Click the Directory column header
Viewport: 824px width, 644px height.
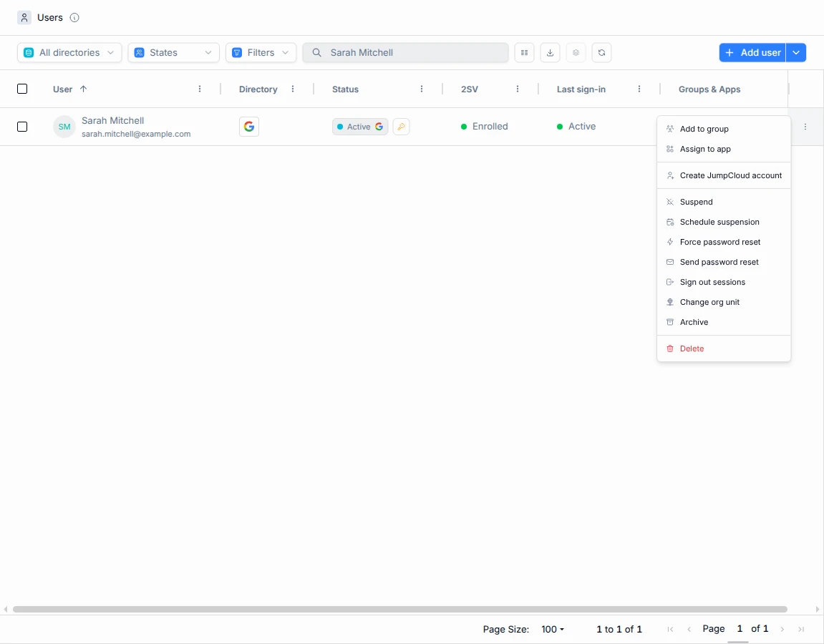(258, 89)
